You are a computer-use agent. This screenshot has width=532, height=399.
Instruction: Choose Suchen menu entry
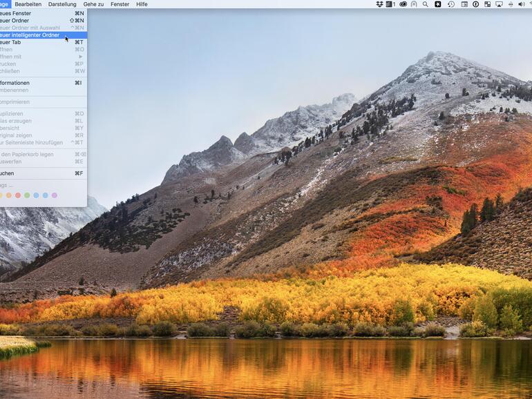click(44, 173)
